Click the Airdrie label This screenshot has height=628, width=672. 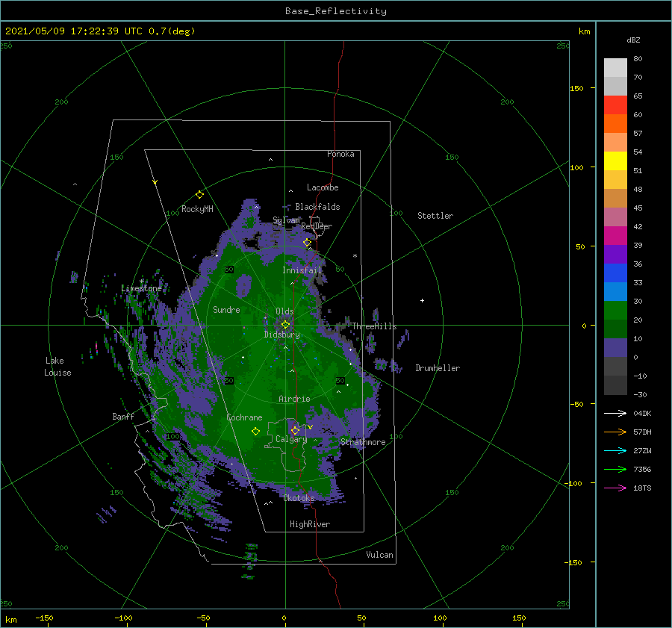click(x=294, y=399)
